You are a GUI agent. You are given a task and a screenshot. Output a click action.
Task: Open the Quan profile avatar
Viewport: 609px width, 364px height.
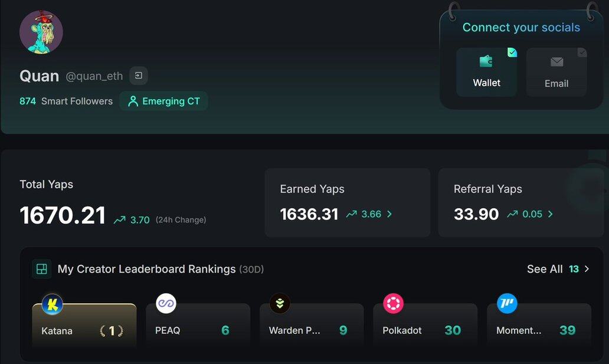41,32
